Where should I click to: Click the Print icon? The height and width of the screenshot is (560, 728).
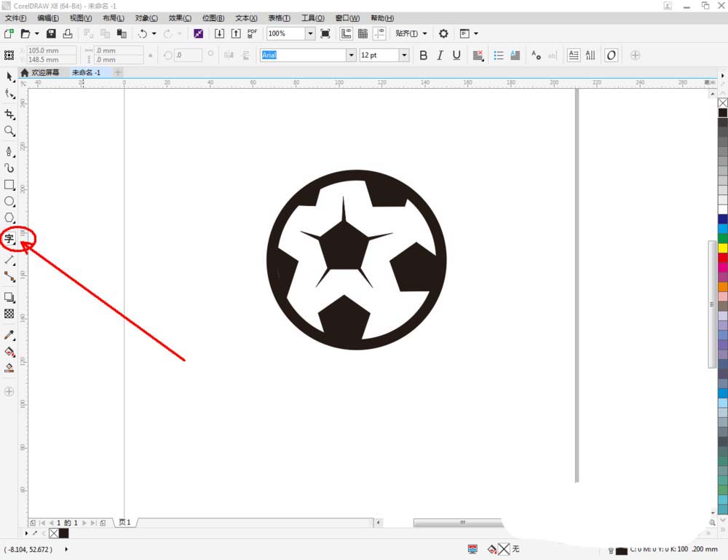[x=68, y=33]
